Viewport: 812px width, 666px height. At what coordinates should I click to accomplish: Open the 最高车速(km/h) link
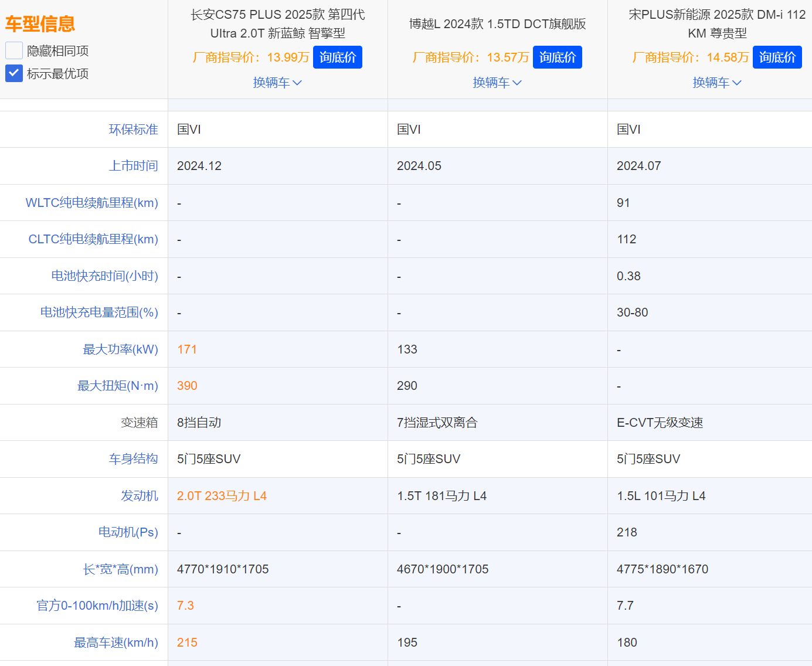pyautogui.click(x=116, y=643)
